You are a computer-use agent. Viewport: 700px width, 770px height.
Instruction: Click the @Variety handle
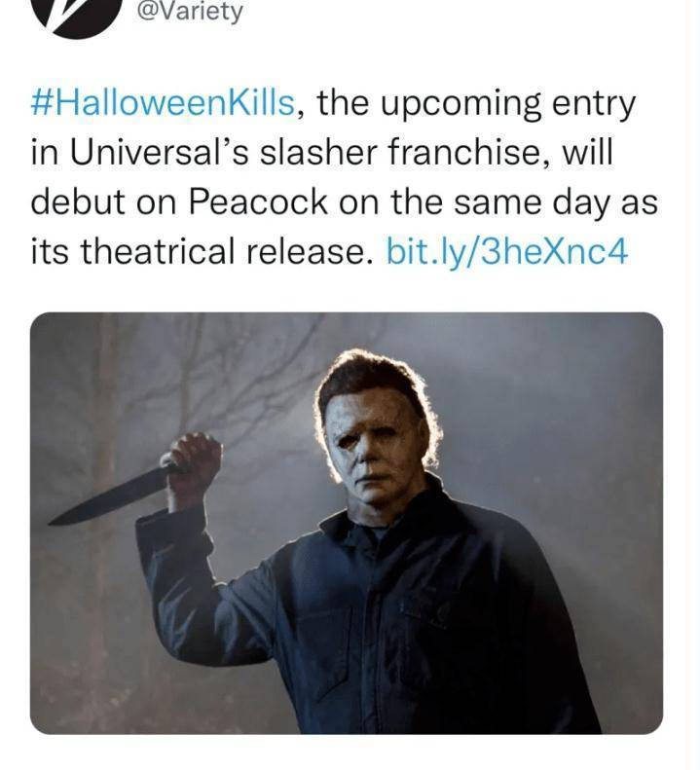(x=190, y=11)
